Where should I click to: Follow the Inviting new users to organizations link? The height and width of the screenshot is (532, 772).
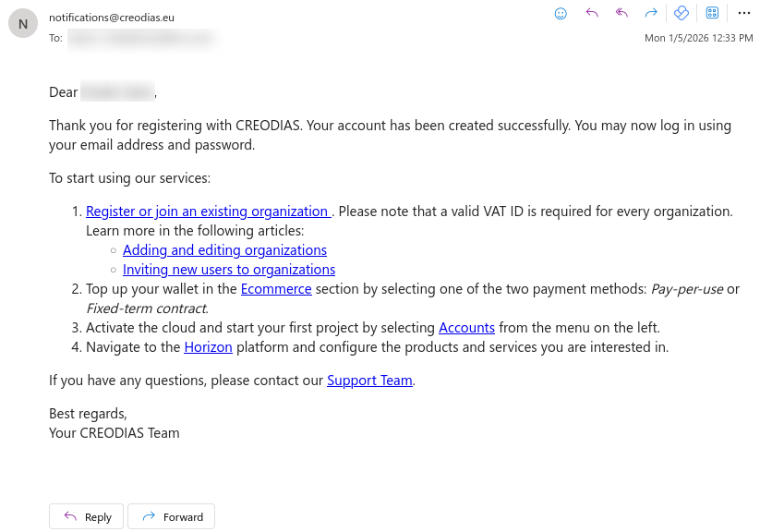pyautogui.click(x=229, y=270)
